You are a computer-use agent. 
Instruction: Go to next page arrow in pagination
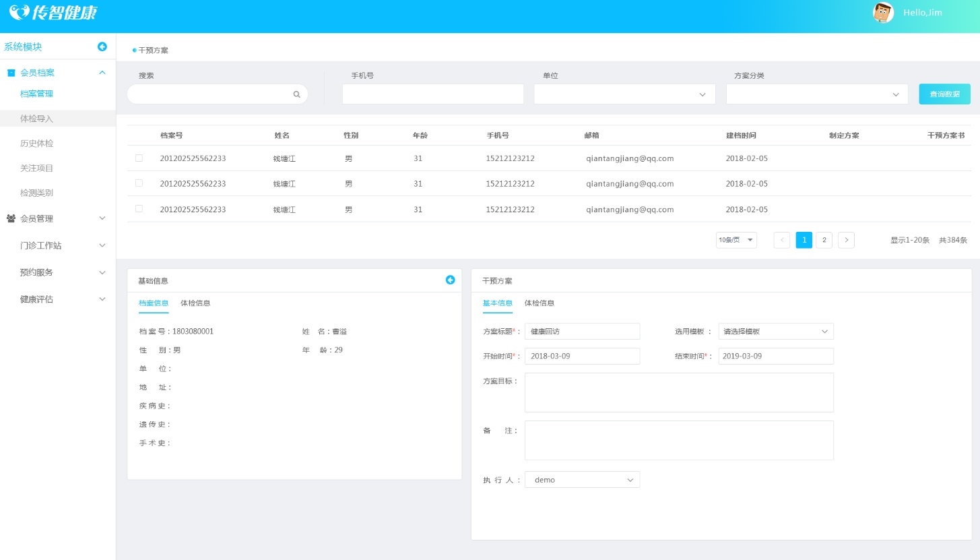coord(847,240)
